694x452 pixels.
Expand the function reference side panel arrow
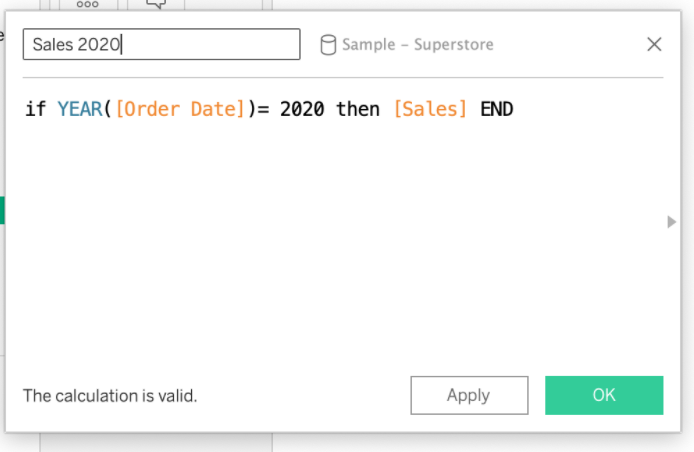tap(672, 222)
